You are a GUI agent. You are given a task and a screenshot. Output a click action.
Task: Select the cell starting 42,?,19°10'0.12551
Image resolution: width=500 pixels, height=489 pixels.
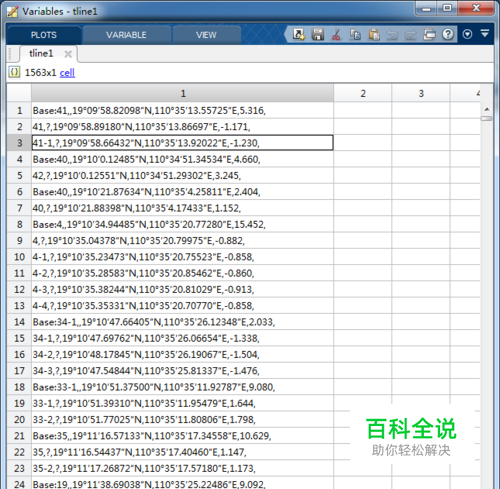tap(183, 175)
